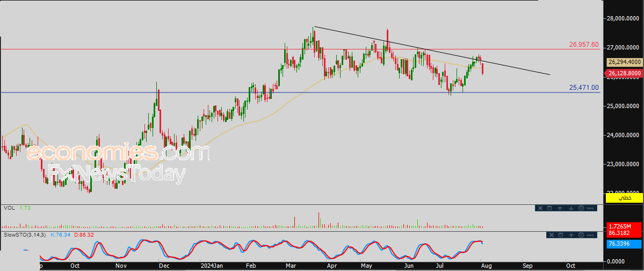Move the SlowSTO panel up

pos(571,235)
